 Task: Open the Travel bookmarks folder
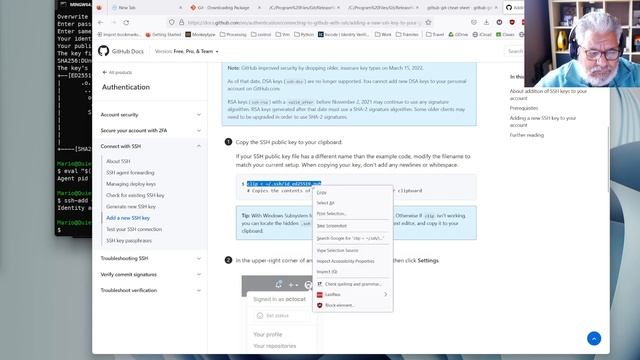435,35
